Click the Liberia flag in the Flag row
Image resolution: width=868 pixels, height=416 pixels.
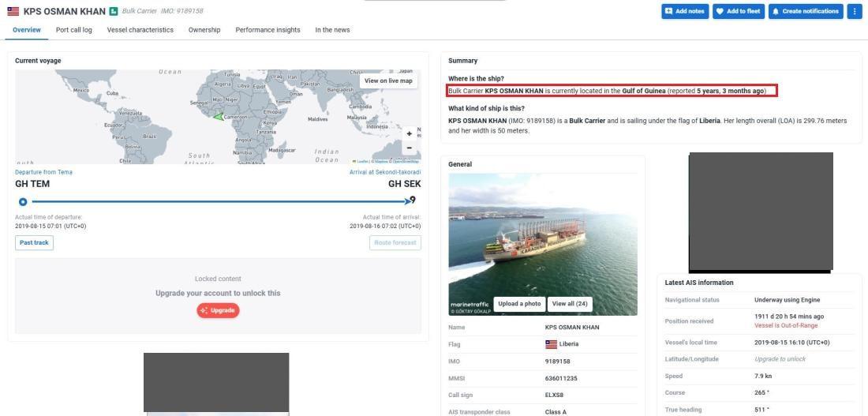pyautogui.click(x=551, y=344)
